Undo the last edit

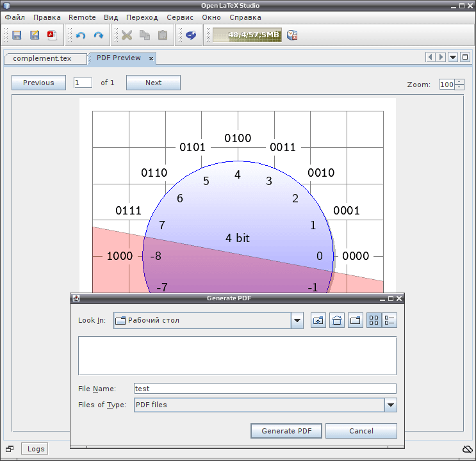(81, 35)
